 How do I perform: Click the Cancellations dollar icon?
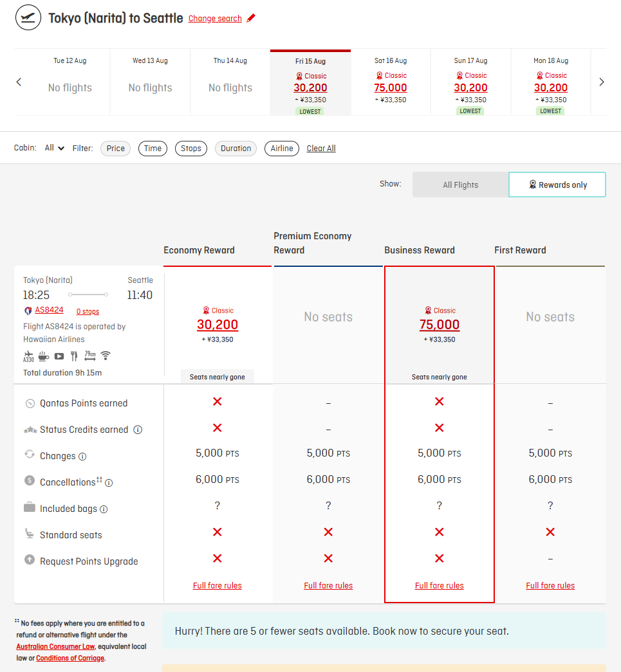pyautogui.click(x=30, y=480)
